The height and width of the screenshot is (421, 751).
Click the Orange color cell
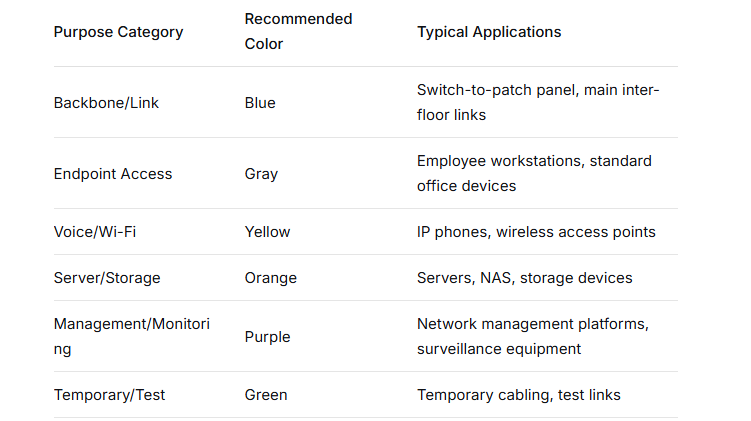pos(271,278)
